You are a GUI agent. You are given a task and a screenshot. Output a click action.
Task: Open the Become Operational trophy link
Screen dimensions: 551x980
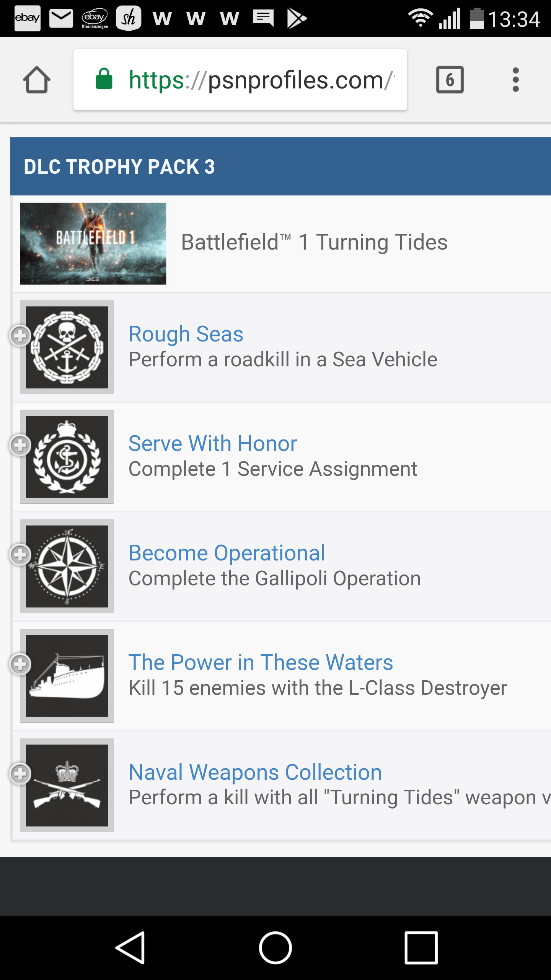point(227,553)
